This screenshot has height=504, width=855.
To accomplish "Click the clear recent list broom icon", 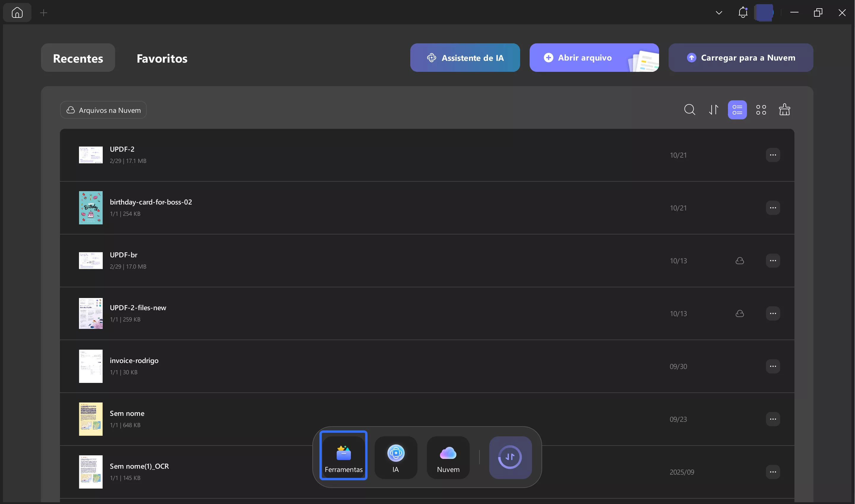I will (784, 110).
